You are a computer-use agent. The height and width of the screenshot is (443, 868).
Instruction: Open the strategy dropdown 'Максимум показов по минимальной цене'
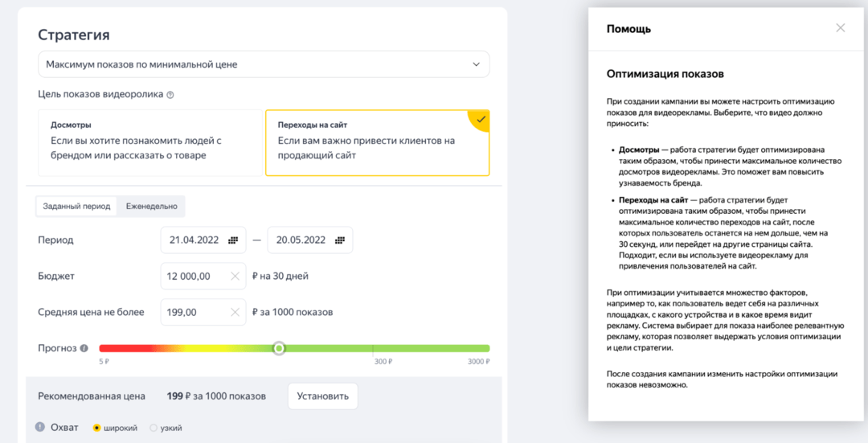click(264, 64)
